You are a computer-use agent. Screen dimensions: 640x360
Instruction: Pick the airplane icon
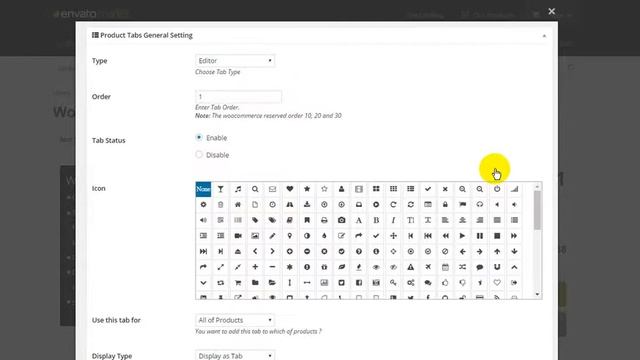coord(428,267)
